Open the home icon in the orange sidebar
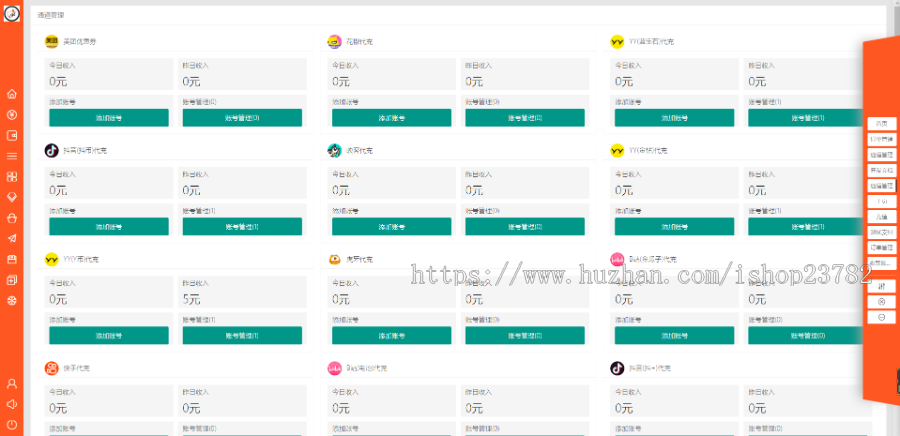 (11, 94)
